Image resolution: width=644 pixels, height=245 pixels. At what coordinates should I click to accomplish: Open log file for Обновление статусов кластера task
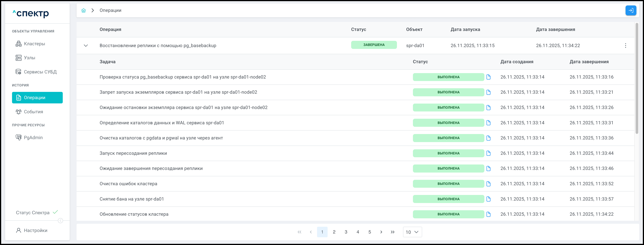pyautogui.click(x=488, y=214)
